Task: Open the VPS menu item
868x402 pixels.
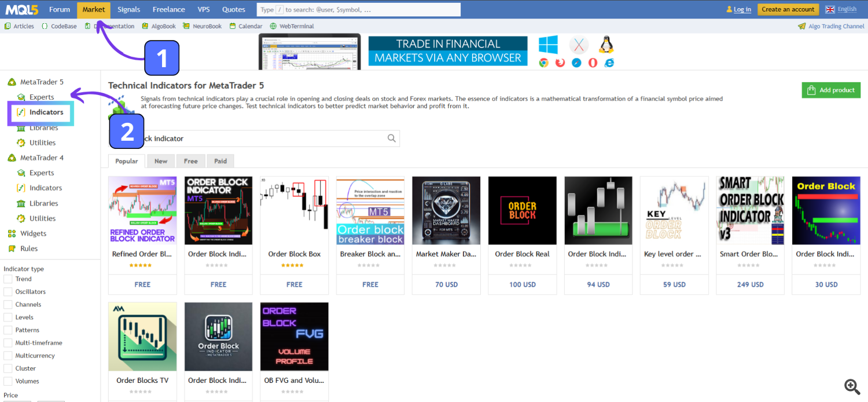Action: 204,9
